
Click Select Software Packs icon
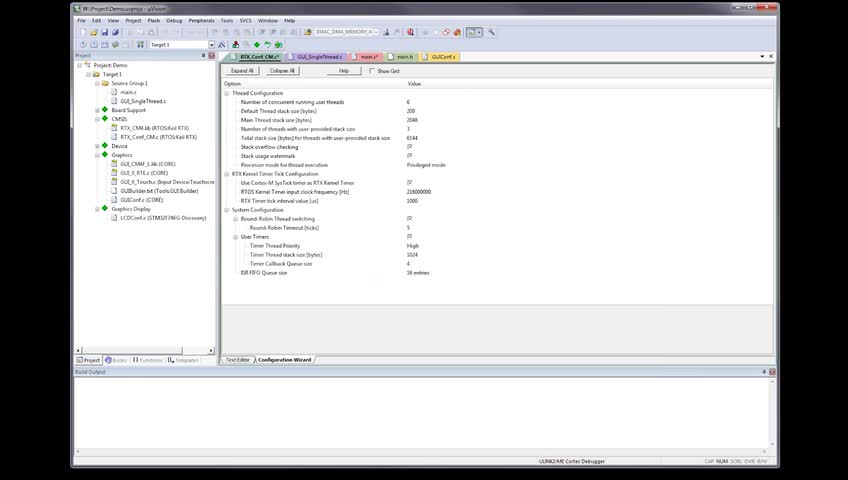pos(268,45)
